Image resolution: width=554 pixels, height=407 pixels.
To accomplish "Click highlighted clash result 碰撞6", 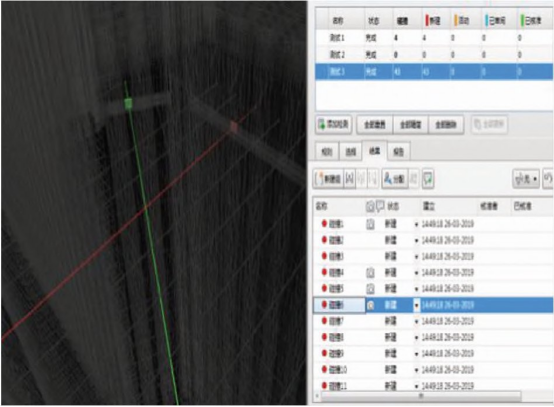I will coord(433,305).
